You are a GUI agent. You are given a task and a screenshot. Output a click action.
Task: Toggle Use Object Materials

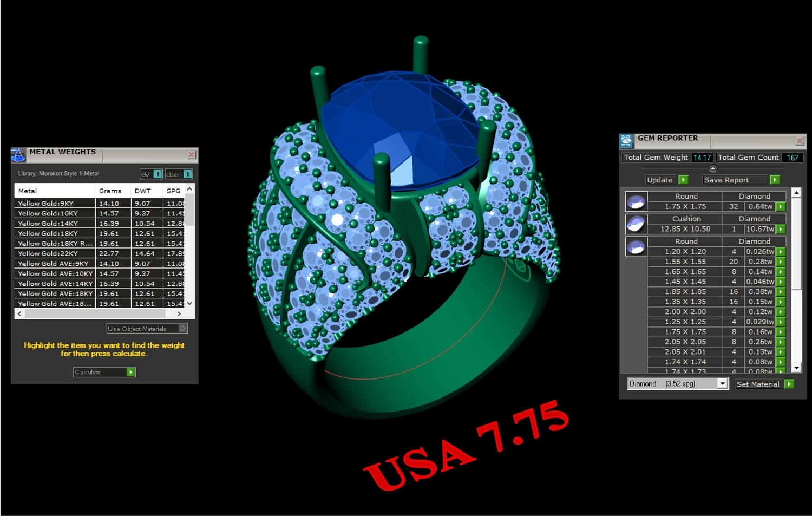point(147,329)
